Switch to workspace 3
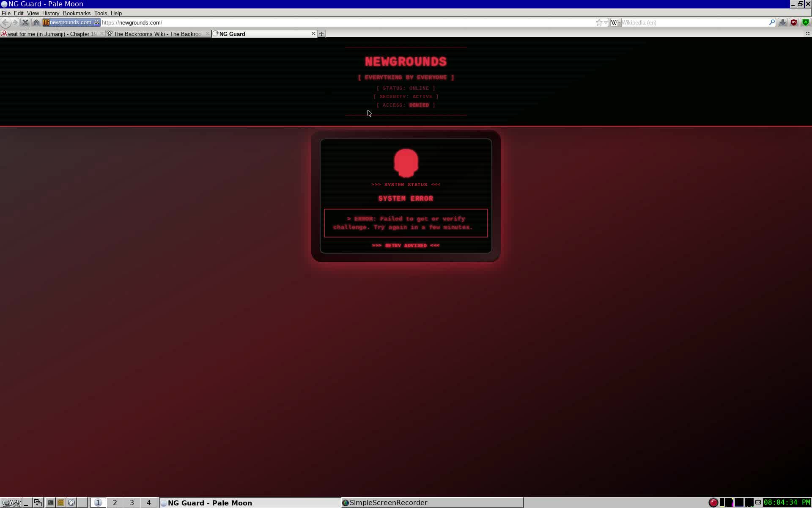The width and height of the screenshot is (812, 508). coord(132,502)
